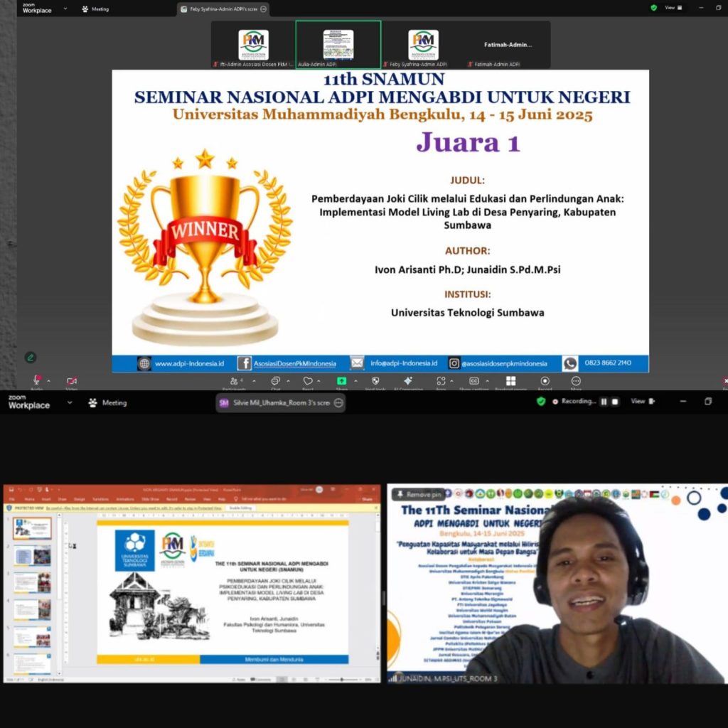
Task: Click info@adpi-indonesia.id email link
Action: [404, 363]
